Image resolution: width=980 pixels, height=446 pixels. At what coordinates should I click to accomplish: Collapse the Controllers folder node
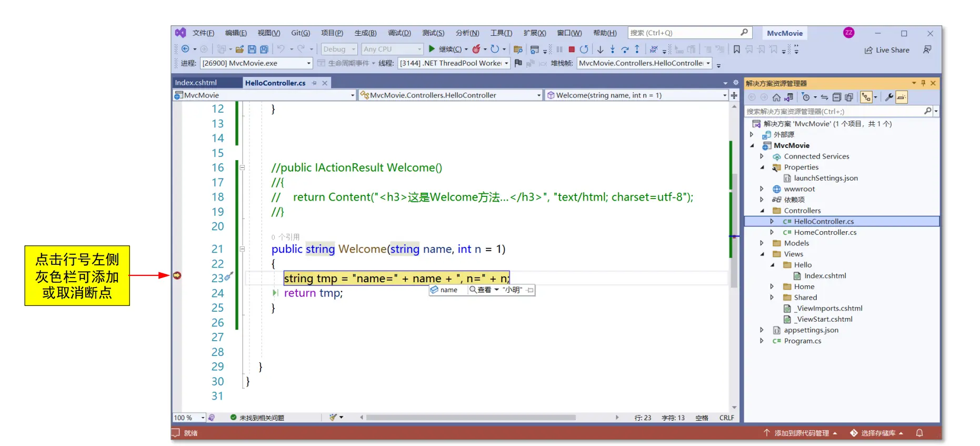[x=762, y=211]
